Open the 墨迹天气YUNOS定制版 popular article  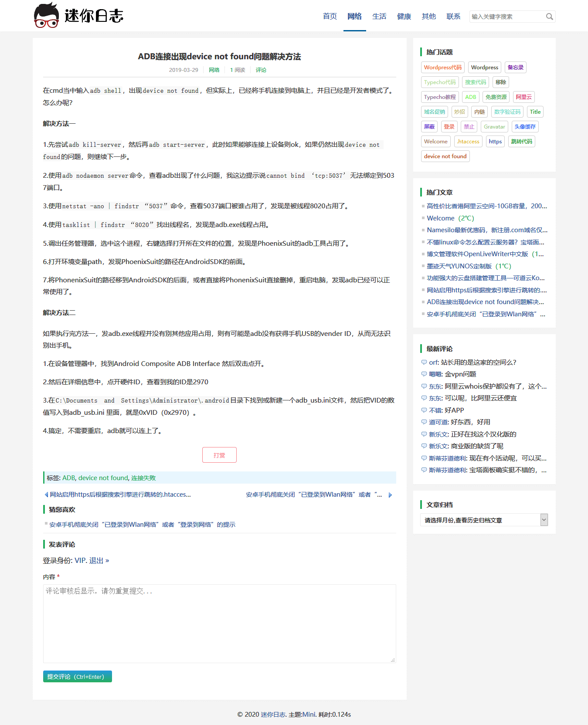click(x=459, y=266)
